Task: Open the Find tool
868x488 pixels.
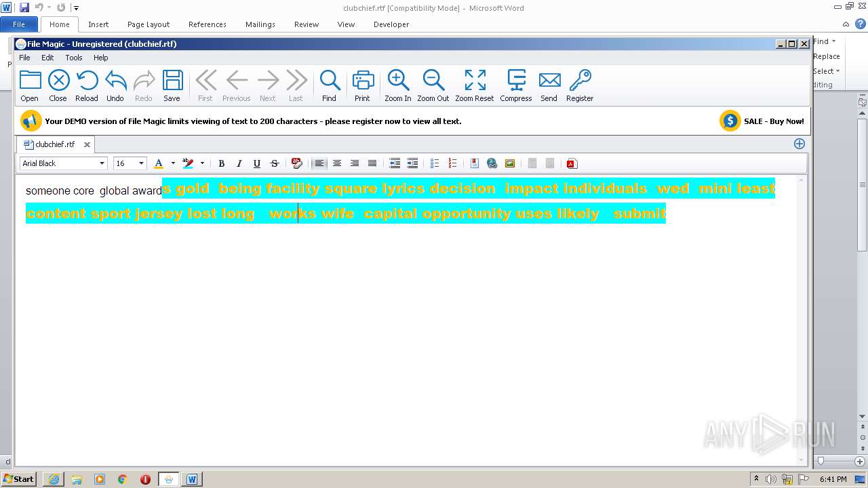Action: (330, 86)
